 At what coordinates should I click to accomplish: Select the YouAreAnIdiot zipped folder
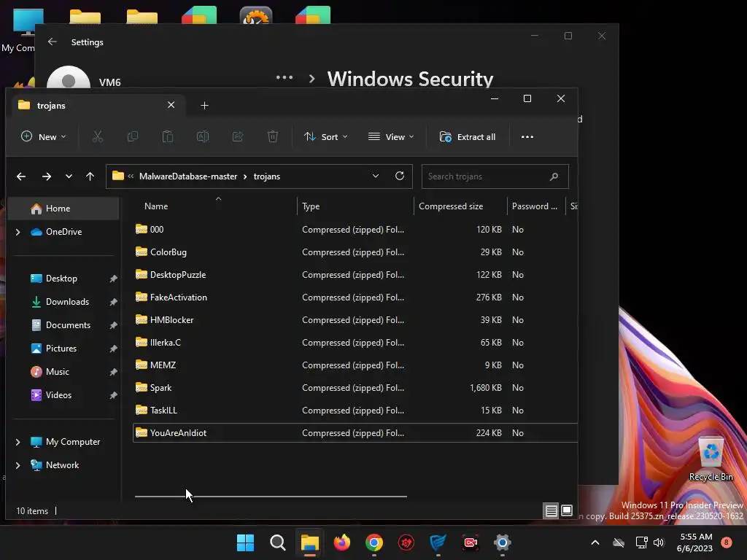[355, 433]
